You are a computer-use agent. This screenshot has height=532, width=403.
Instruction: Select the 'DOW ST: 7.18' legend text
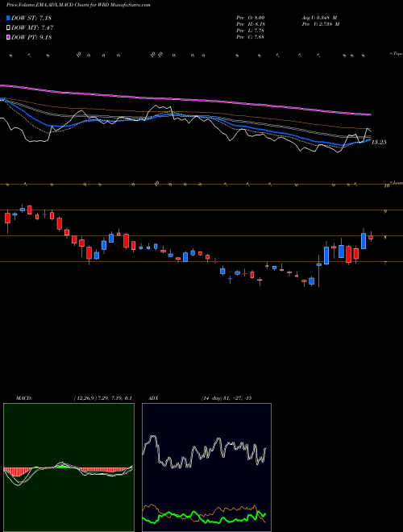point(31,18)
